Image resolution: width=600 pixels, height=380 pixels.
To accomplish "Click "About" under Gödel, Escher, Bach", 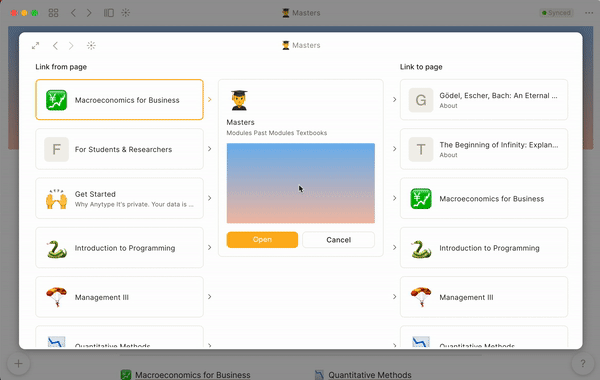I will pos(448,106).
